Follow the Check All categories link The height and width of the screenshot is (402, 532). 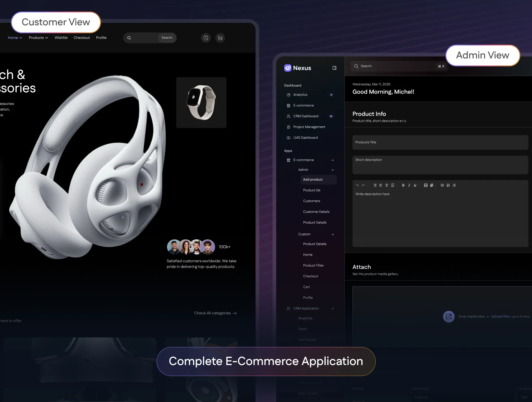pyautogui.click(x=215, y=313)
